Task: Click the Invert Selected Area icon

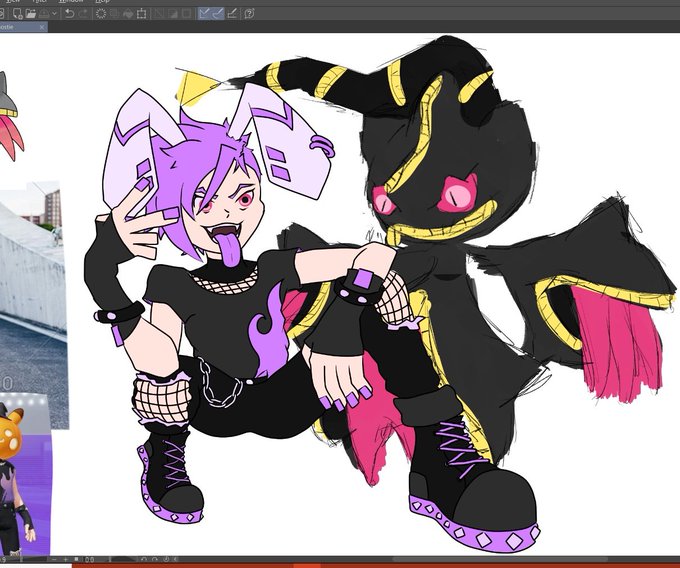Action: 173,14
